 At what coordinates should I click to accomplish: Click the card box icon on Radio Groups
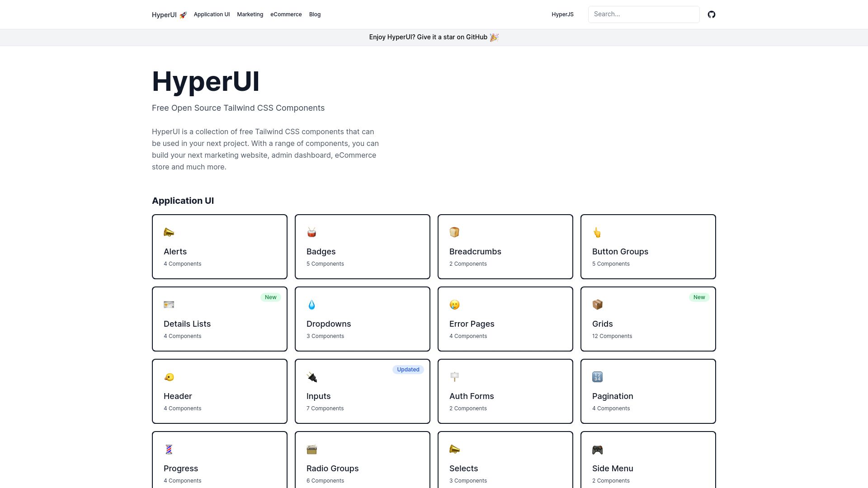coord(311,449)
